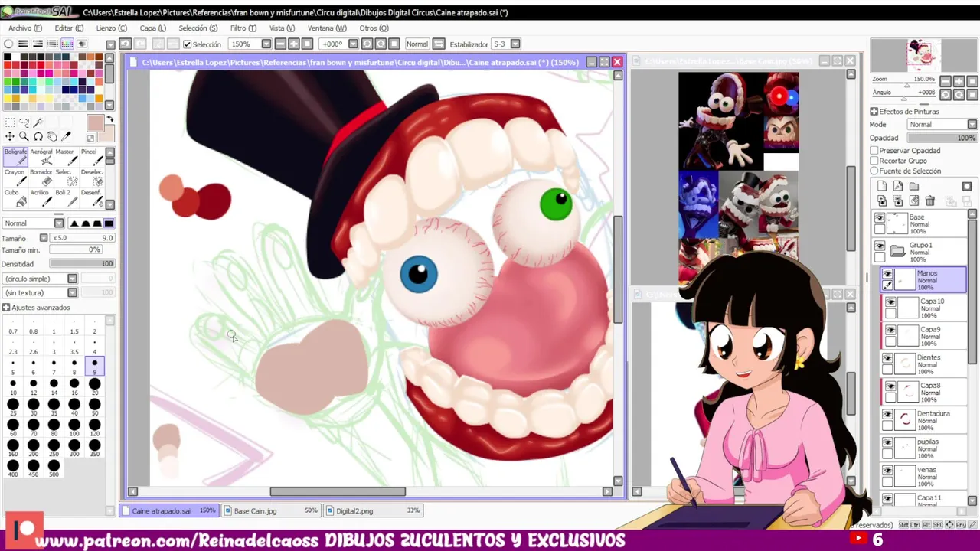Hide the Base layer eye icon
The height and width of the screenshot is (551, 980).
pos(879,218)
